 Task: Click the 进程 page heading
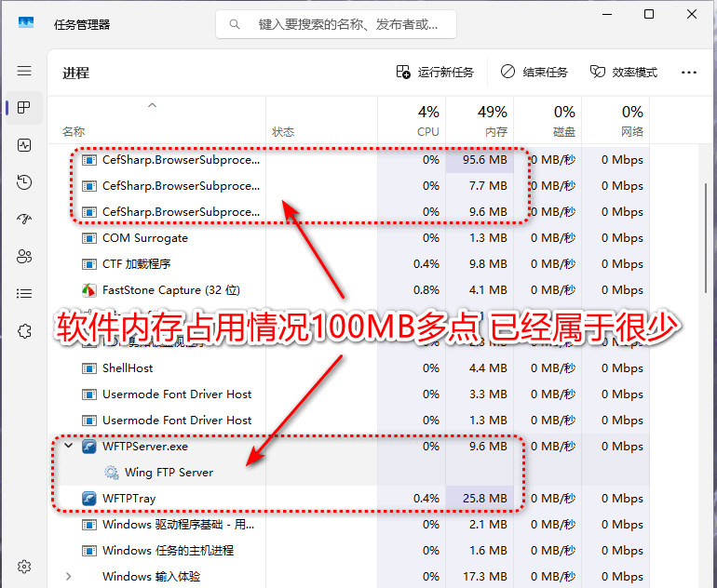tap(76, 73)
